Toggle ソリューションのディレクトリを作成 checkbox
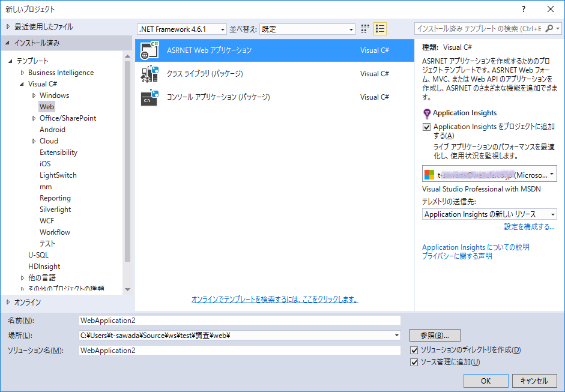The image size is (565, 392). [414, 350]
